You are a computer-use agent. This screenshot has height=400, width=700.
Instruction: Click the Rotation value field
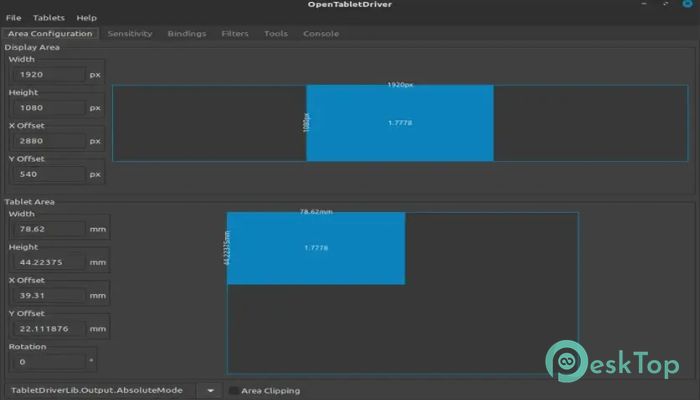tap(47, 362)
